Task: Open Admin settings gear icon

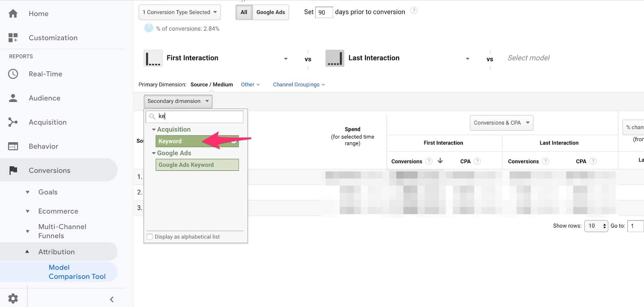Action: tap(13, 299)
